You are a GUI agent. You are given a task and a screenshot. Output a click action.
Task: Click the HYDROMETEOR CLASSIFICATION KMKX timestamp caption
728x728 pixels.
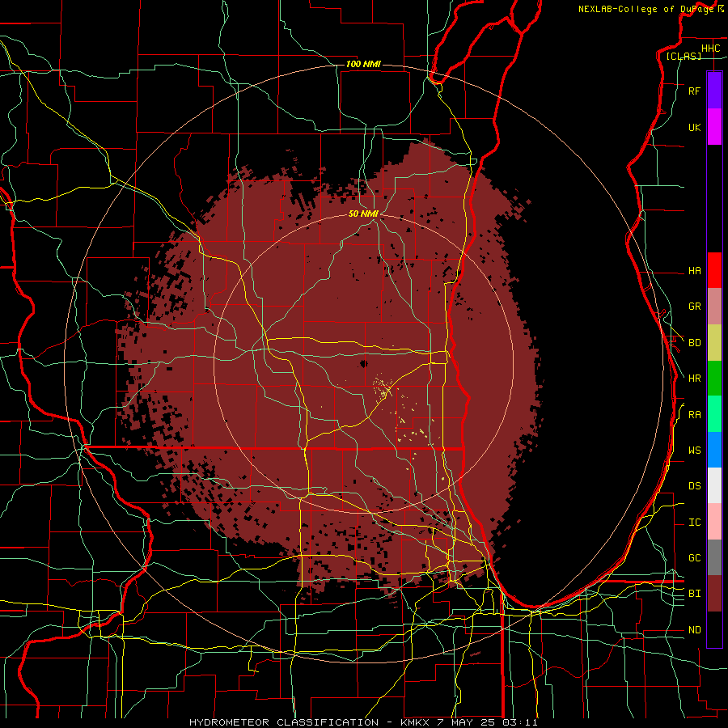click(363, 722)
